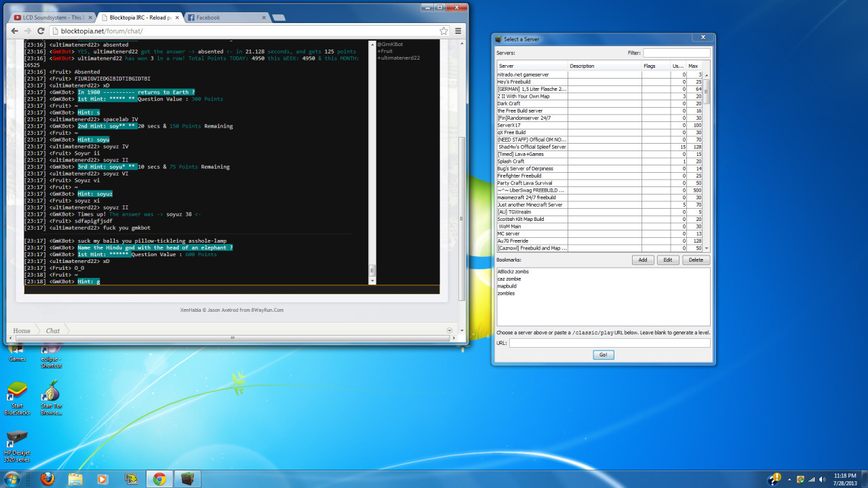Select the Au70 Freeride server
Image resolution: width=868 pixels, height=488 pixels.
point(599,241)
